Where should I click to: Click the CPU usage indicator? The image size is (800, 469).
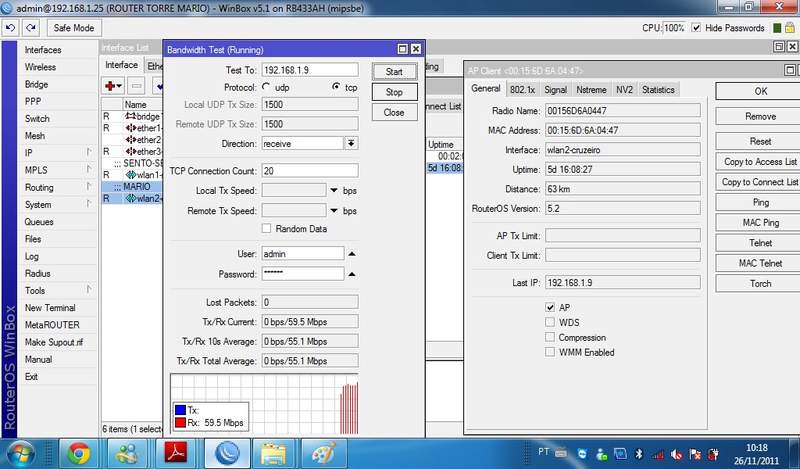click(663, 28)
